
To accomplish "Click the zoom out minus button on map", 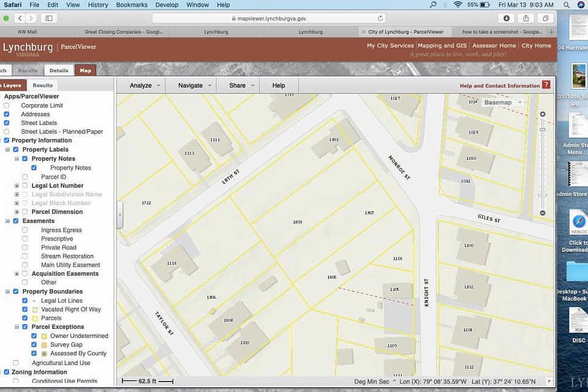I will [542, 213].
